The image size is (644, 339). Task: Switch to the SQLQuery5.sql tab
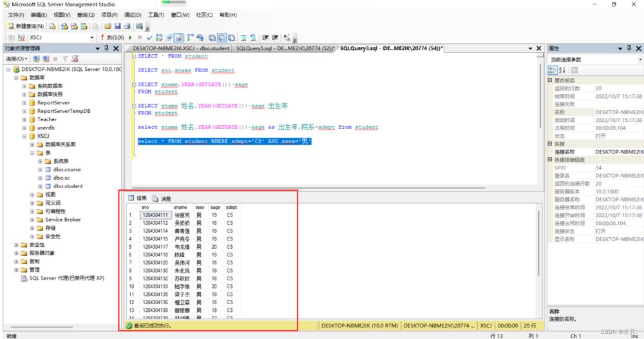(285, 48)
